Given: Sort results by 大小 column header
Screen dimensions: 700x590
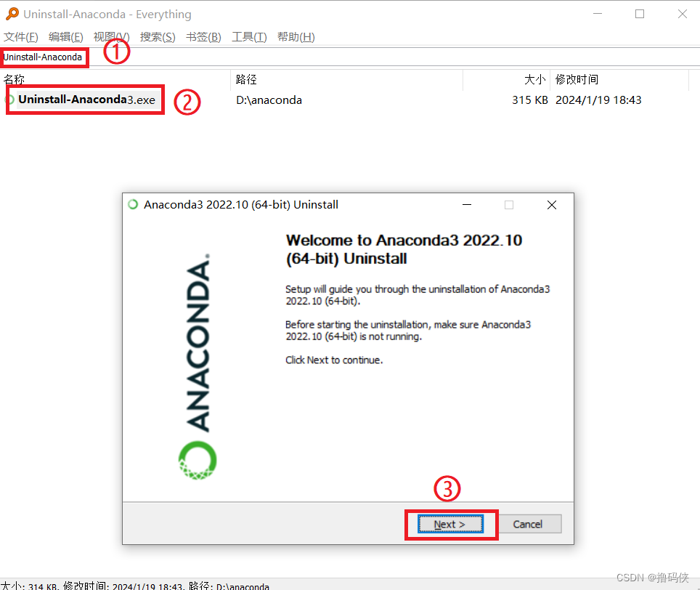Looking at the screenshot, I should [x=507, y=79].
